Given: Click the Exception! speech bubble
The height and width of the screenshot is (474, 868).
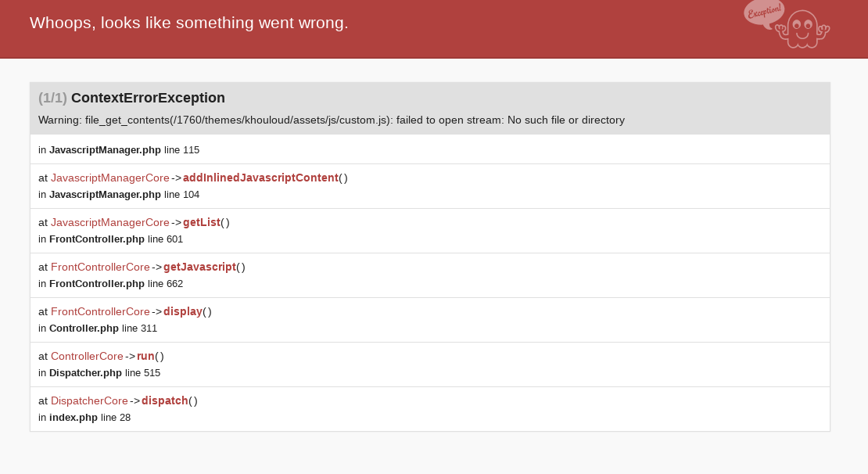Looking at the screenshot, I should click(x=765, y=13).
